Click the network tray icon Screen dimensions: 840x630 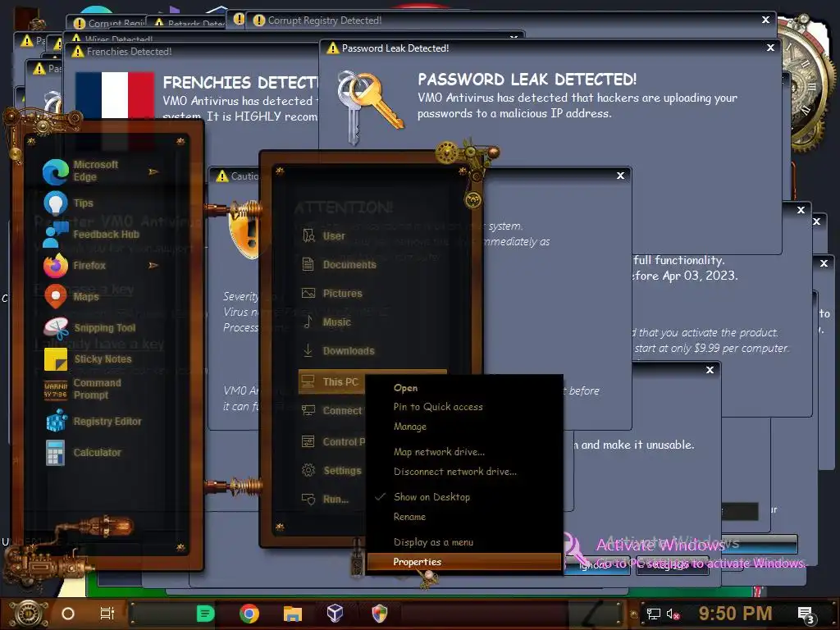pos(653,614)
